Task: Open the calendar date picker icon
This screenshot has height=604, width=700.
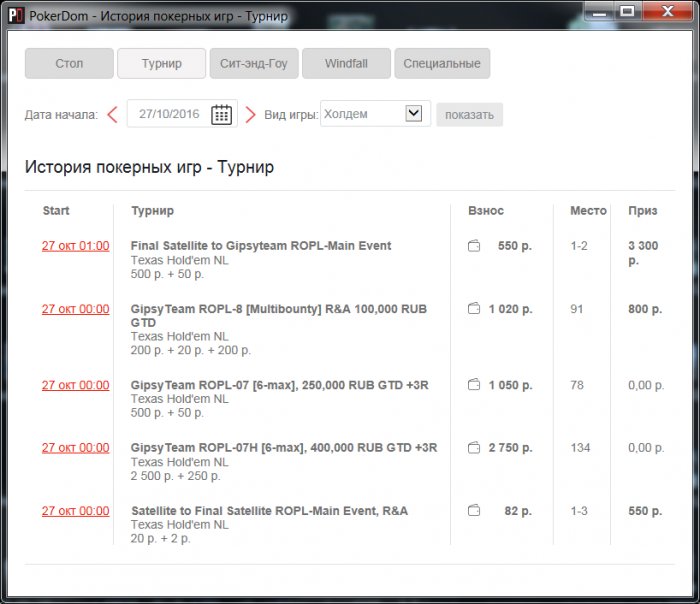Action: [x=221, y=114]
